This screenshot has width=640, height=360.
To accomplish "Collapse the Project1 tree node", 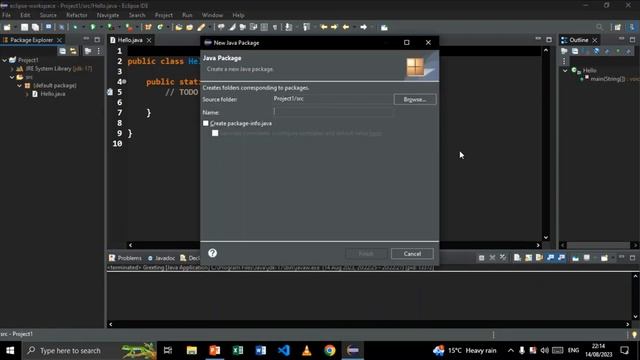I will tap(4, 60).
